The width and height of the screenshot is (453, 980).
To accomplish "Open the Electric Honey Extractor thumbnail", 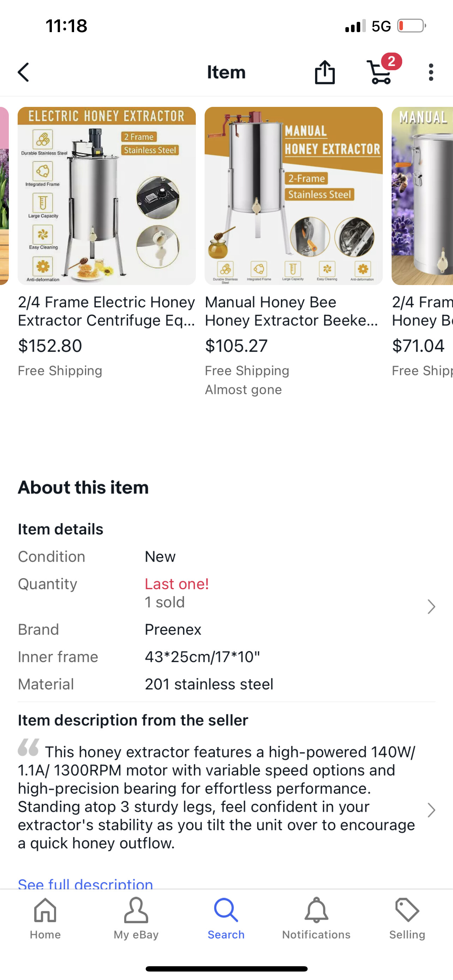I will (107, 196).
